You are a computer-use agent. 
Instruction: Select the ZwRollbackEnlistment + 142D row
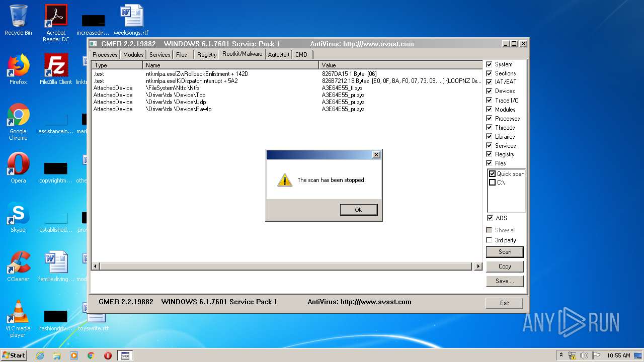(287, 74)
